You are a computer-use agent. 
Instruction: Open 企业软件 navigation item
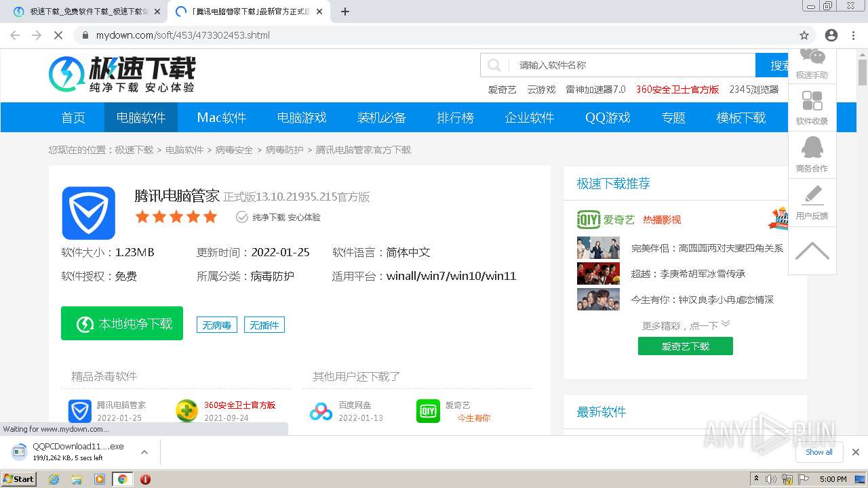pyautogui.click(x=530, y=118)
